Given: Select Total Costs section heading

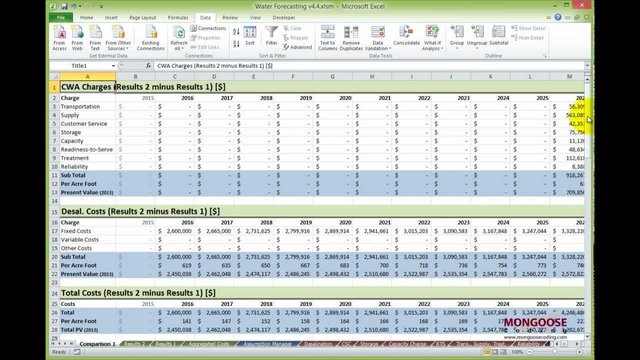Looking at the screenshot, I should (138, 293).
